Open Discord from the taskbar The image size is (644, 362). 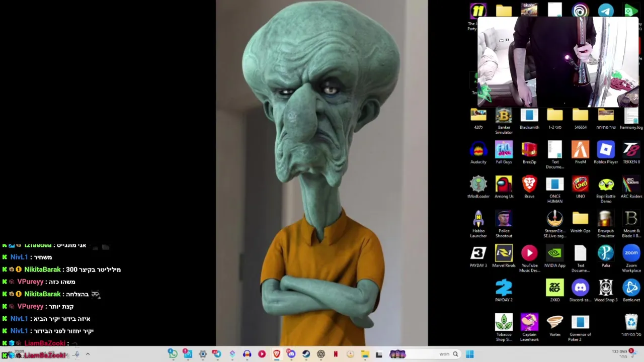coord(291,354)
